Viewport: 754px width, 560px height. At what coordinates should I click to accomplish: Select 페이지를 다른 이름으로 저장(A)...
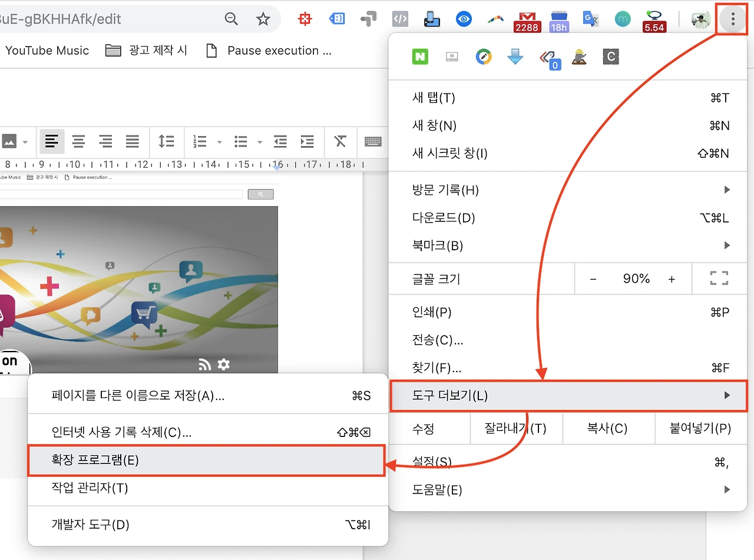[208, 395]
